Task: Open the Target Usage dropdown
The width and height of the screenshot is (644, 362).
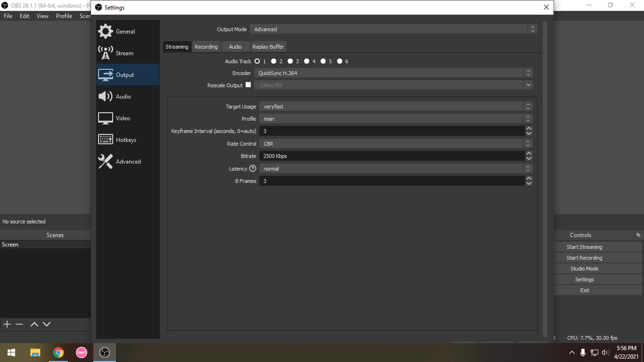Action: point(395,107)
